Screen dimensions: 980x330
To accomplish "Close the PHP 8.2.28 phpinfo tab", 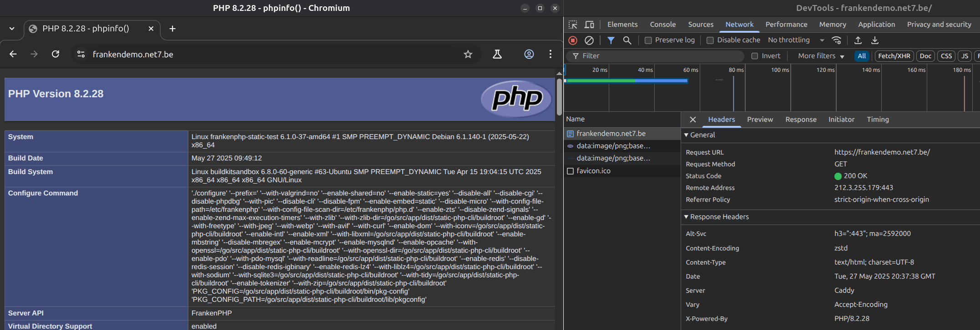I will (151, 29).
